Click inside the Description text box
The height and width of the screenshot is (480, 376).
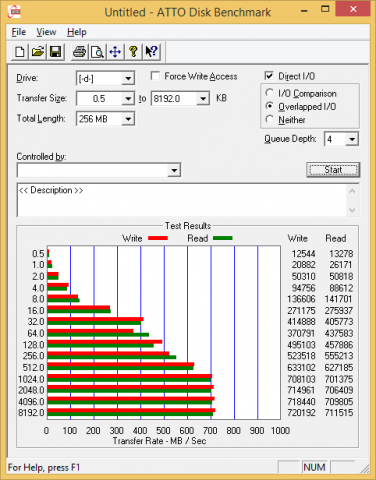click(x=182, y=200)
